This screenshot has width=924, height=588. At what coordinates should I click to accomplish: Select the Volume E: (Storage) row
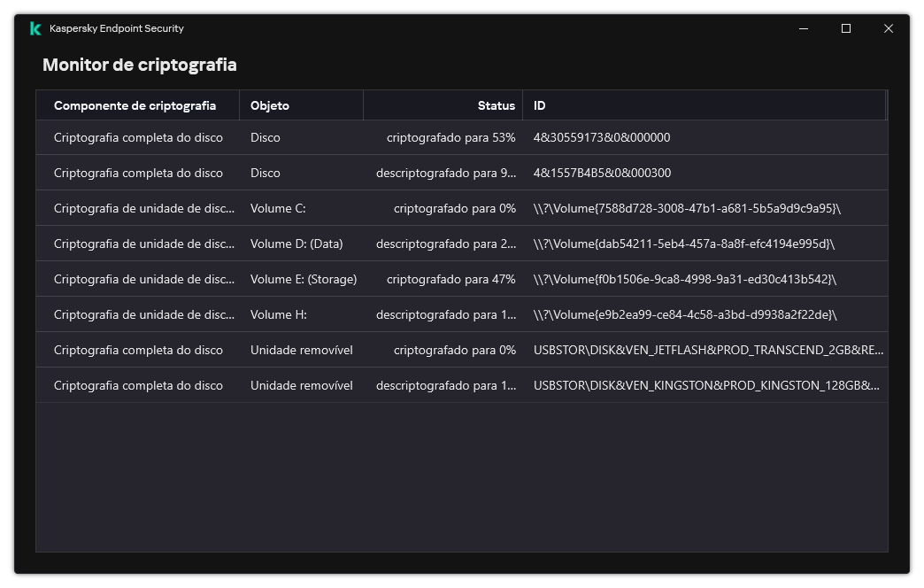pyautogui.click(x=354, y=278)
